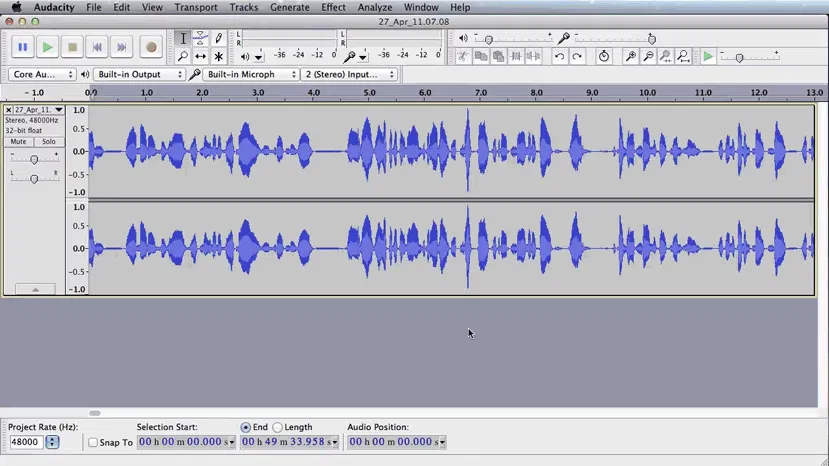Click the Silence audio icon
This screenshot has height=466, width=829.
533,56
